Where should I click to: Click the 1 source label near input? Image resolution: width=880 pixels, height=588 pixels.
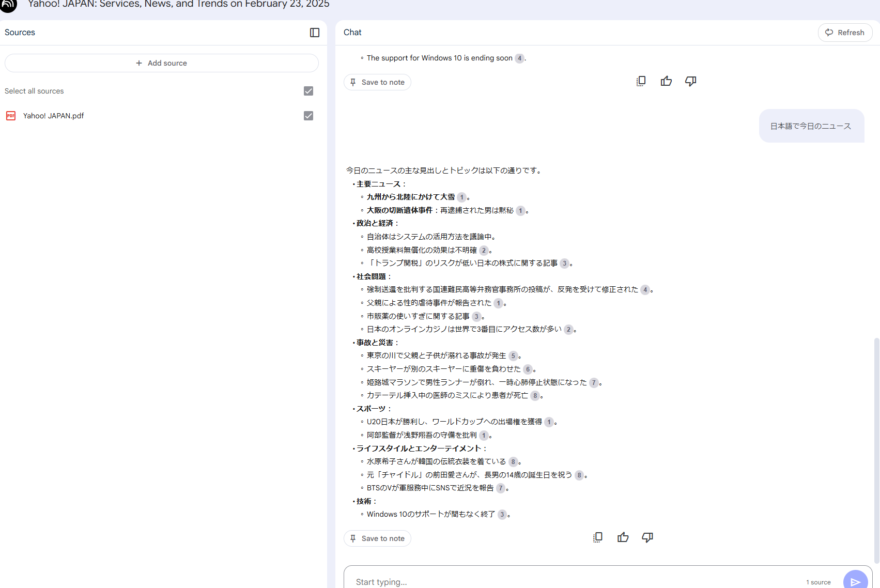coord(819,582)
